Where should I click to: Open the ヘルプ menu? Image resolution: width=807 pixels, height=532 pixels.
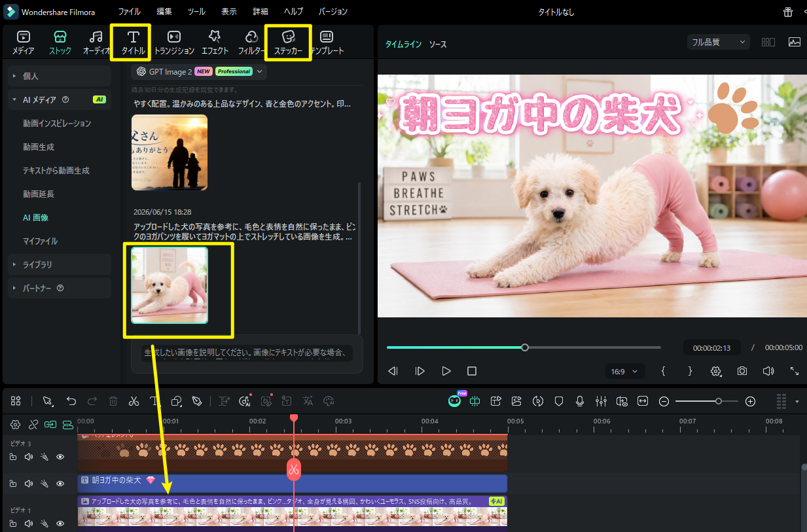[294, 12]
